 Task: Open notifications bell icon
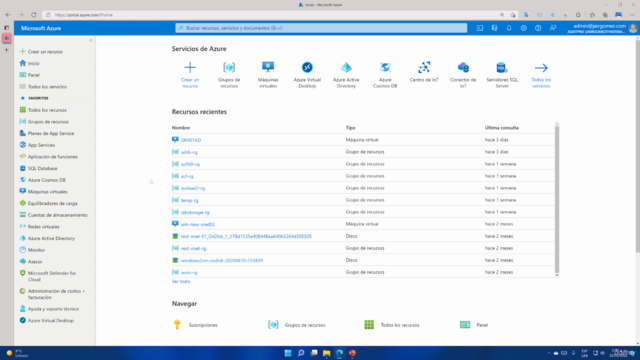509,28
